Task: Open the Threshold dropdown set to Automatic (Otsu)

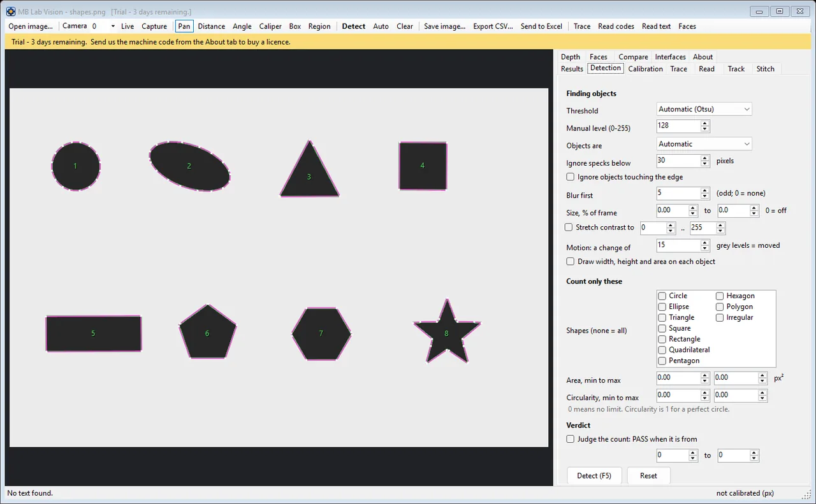Action: [x=704, y=109]
